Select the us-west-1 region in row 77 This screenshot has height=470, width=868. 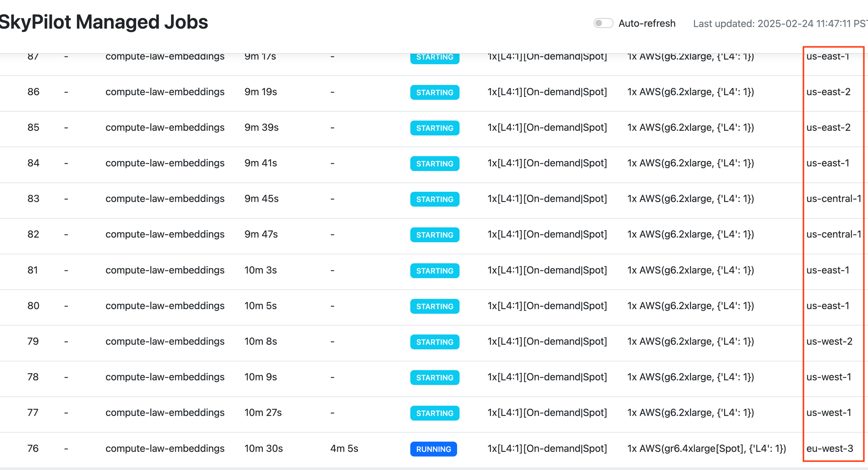829,413
